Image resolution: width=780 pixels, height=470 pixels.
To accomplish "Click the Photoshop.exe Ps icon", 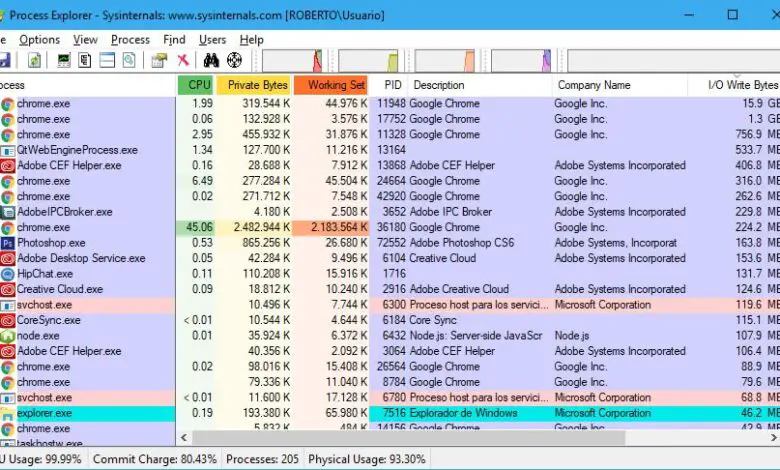I will pos(7,243).
